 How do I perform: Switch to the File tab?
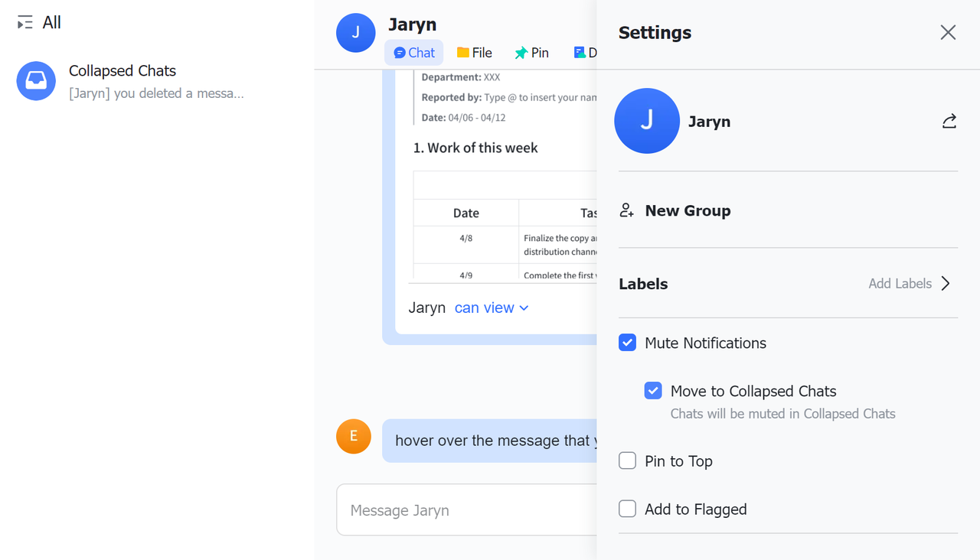(x=474, y=53)
